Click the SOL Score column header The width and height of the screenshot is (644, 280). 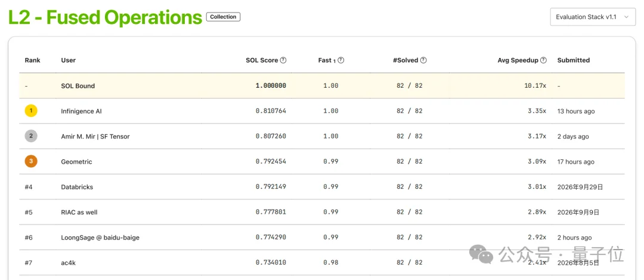(x=262, y=60)
